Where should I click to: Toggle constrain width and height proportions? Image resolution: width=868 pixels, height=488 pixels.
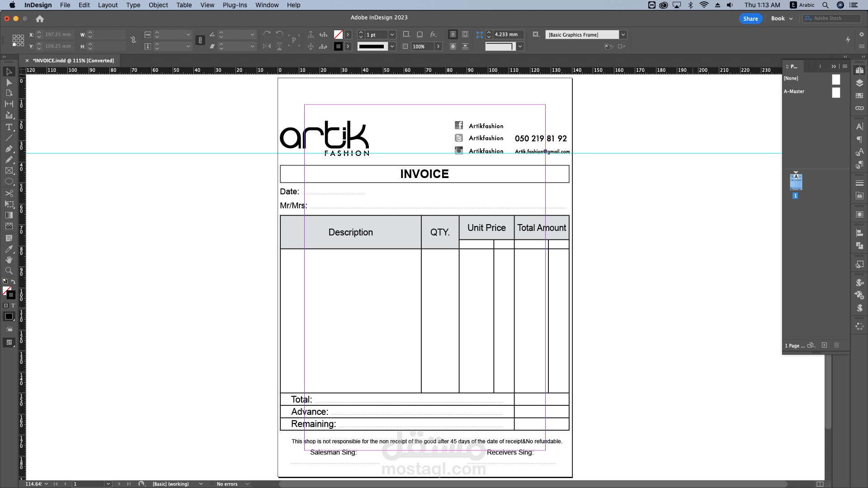[x=133, y=40]
